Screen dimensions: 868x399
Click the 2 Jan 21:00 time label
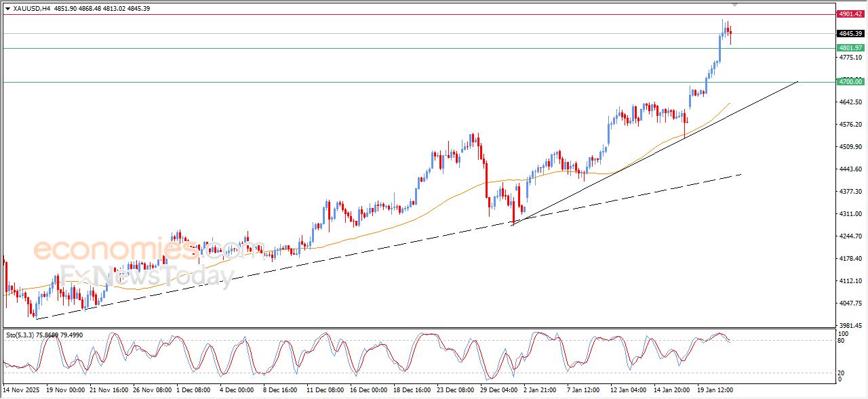pos(541,390)
